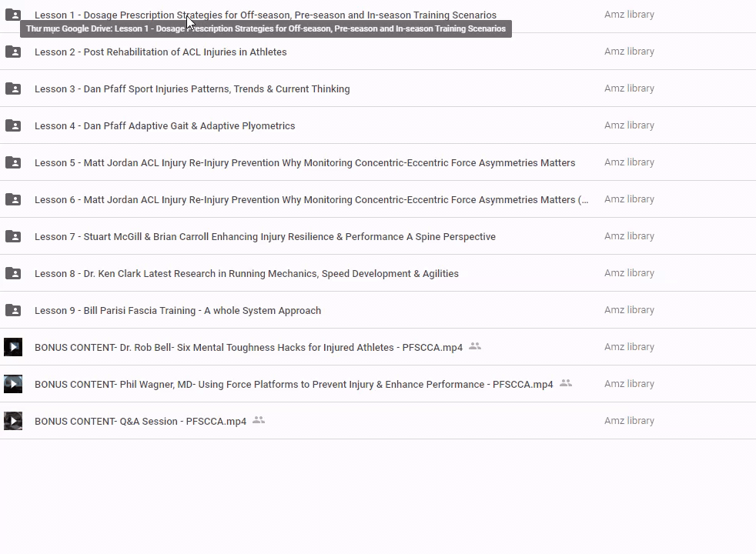Click Amz library owner for Lesson 1
This screenshot has height=554, width=756.
point(629,15)
